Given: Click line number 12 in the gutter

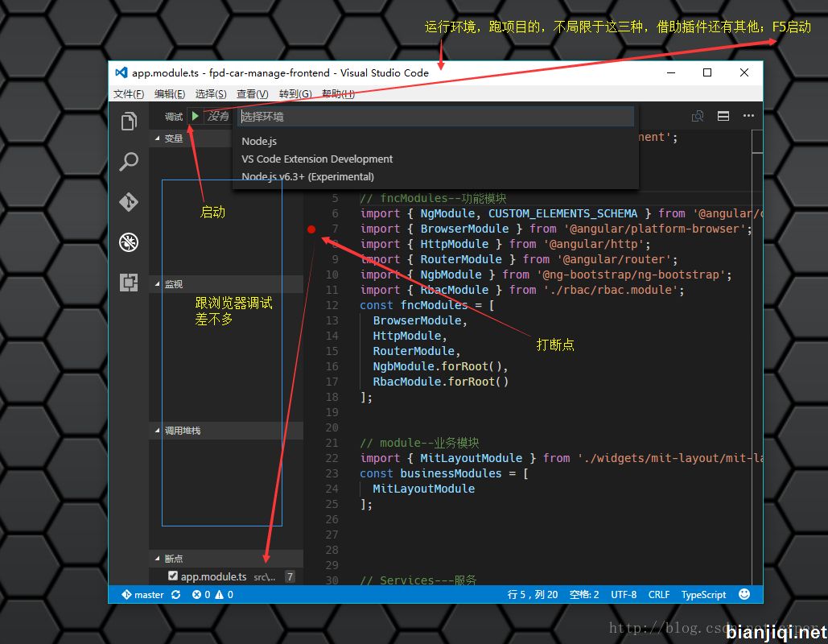Looking at the screenshot, I should (x=332, y=305).
